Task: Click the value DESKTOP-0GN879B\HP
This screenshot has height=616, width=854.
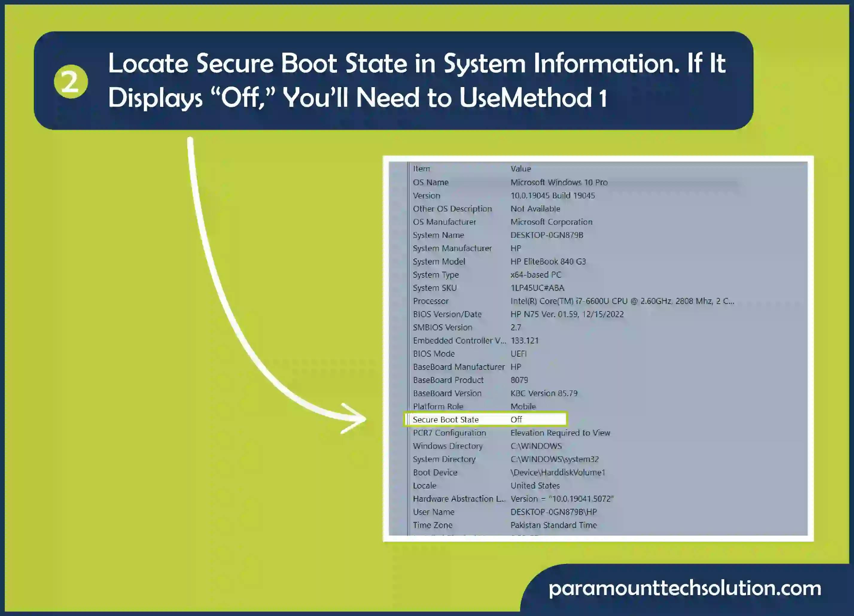Action: tap(553, 512)
